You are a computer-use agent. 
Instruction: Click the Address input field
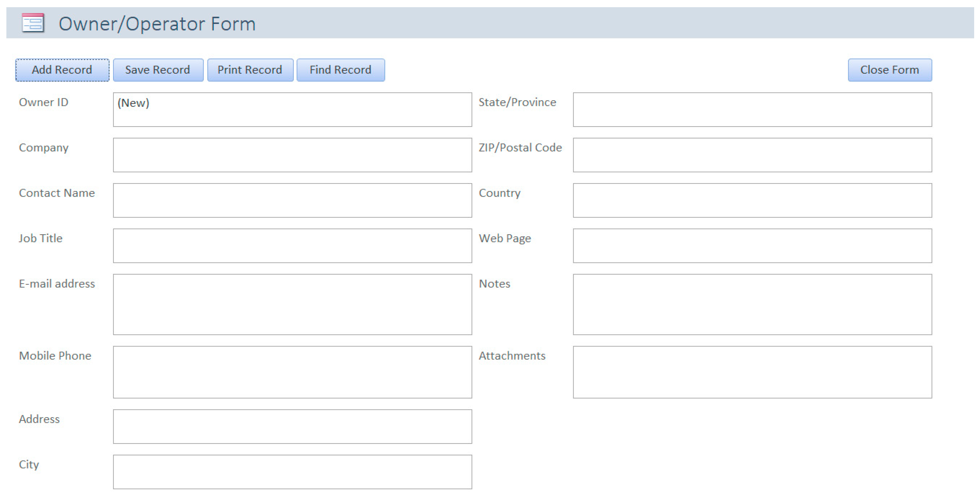point(292,426)
